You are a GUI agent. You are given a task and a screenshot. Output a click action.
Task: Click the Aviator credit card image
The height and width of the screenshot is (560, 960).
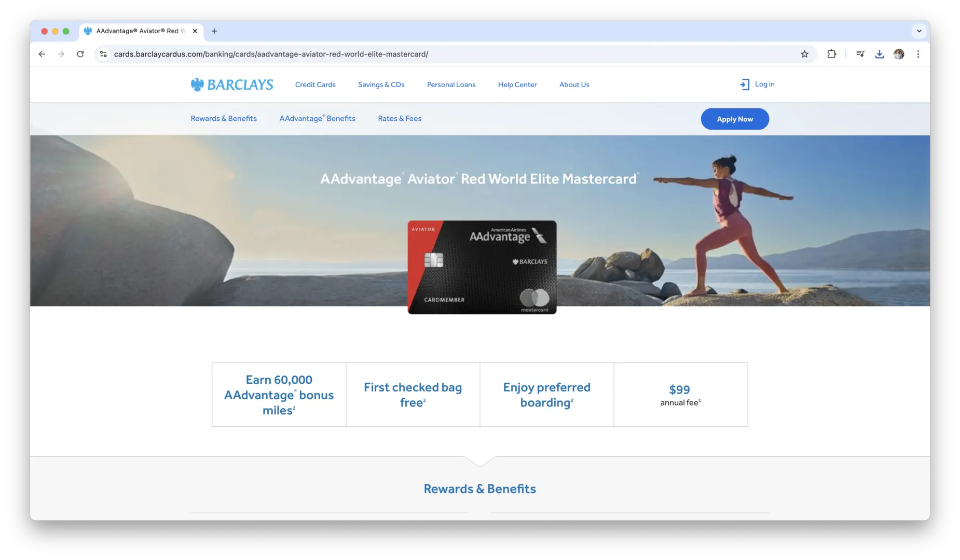tap(482, 268)
